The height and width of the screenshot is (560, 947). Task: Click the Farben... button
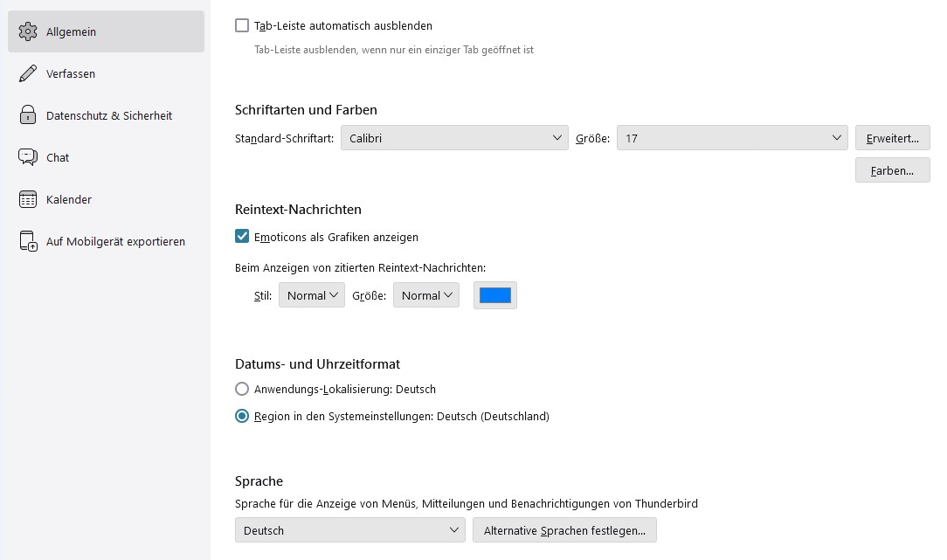coord(892,170)
